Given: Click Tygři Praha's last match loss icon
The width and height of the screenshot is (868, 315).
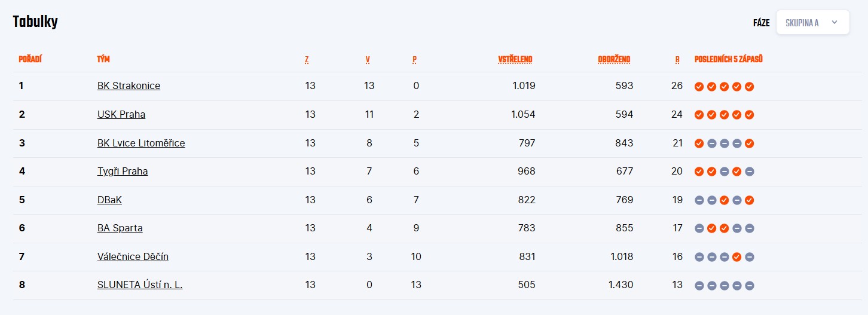Looking at the screenshot, I should [x=750, y=172].
